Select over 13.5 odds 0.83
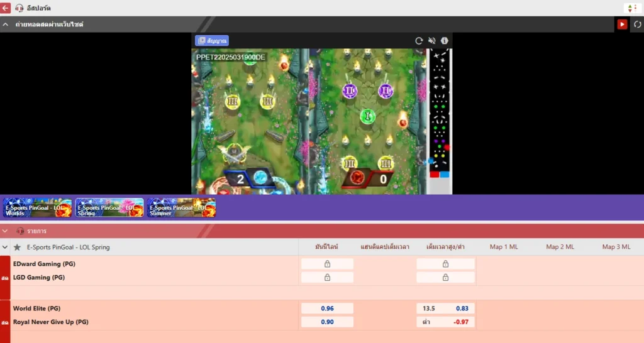Screen dimensions: 644x343 pyautogui.click(x=446, y=308)
